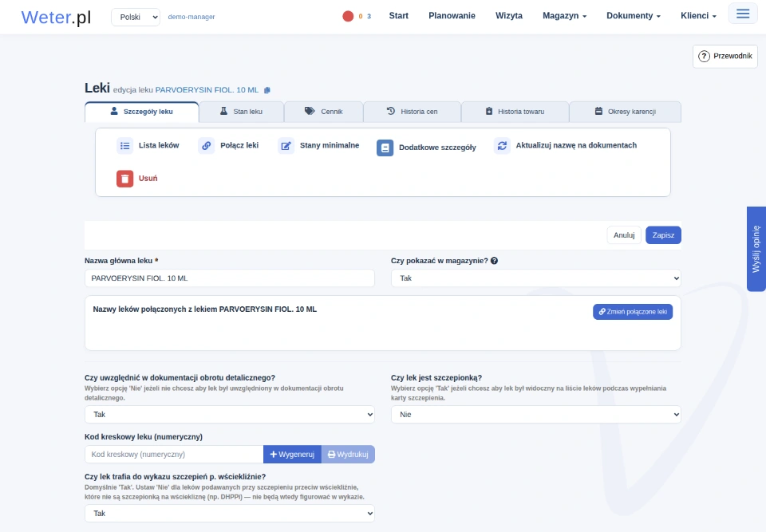
Task: Click the clipboard icon on Historia towaru tab
Action: [x=489, y=111]
